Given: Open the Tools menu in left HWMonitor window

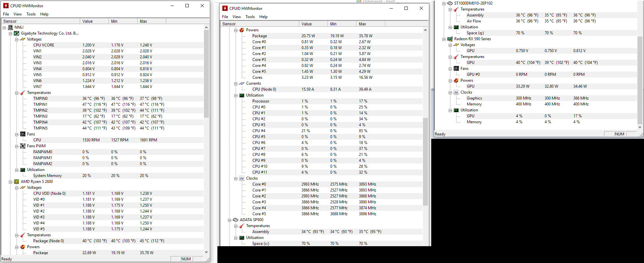Looking at the screenshot, I should (x=31, y=14).
